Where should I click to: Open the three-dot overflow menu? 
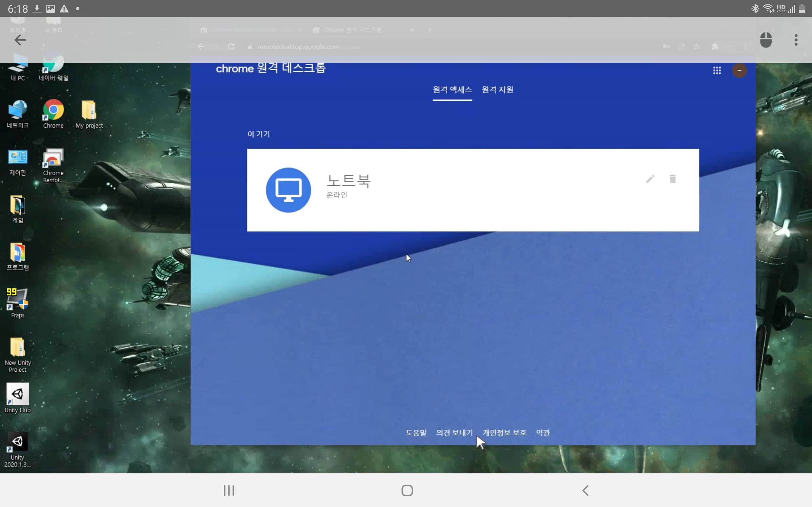(796, 40)
